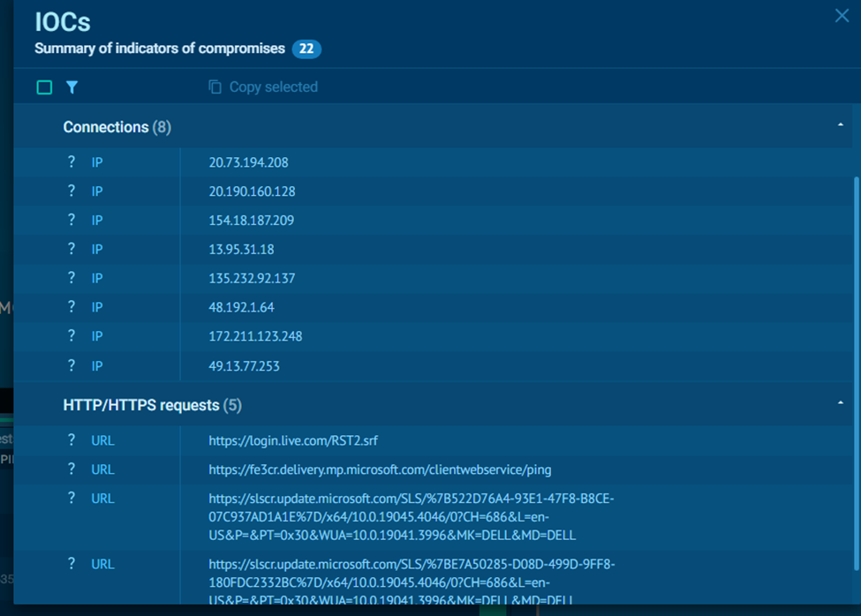This screenshot has height=616, width=861.
Task: Click the question mark icon for fe3cr.delivery URL
Action: pyautogui.click(x=72, y=469)
